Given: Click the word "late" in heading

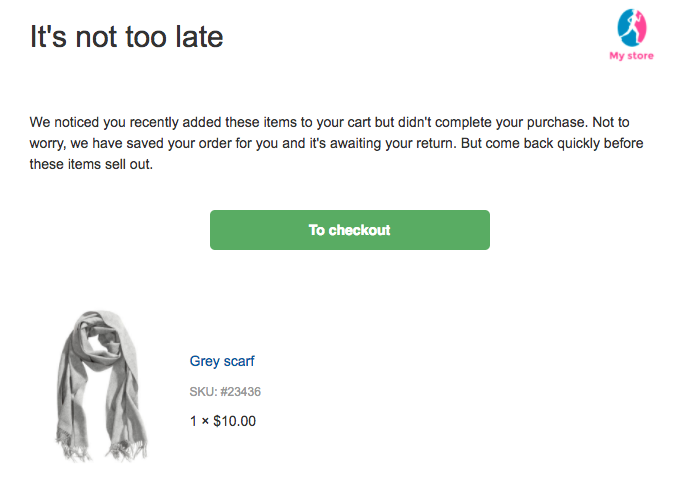Looking at the screenshot, I should pos(199,37).
